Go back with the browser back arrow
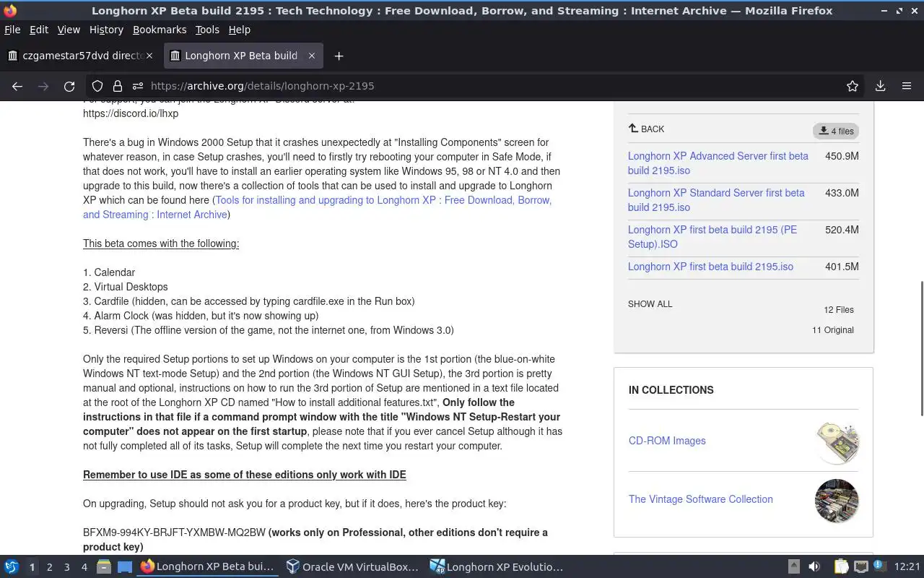This screenshot has height=578, width=924. click(x=17, y=86)
